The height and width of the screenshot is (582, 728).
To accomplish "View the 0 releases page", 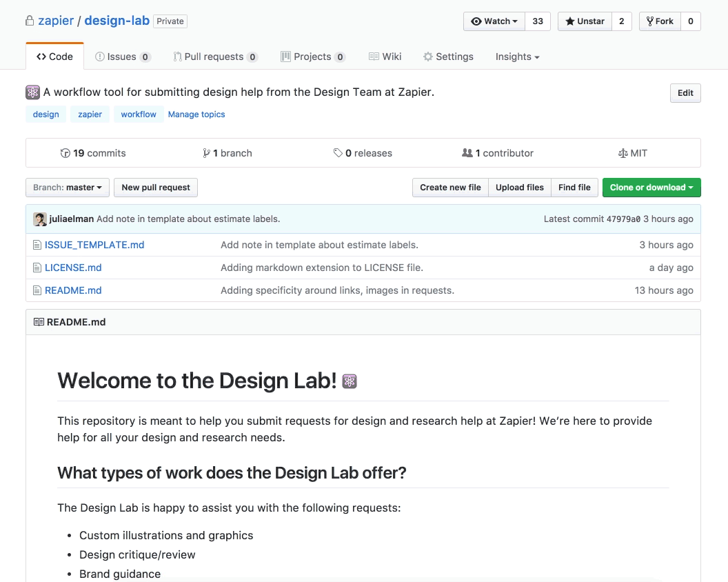I will click(x=363, y=153).
